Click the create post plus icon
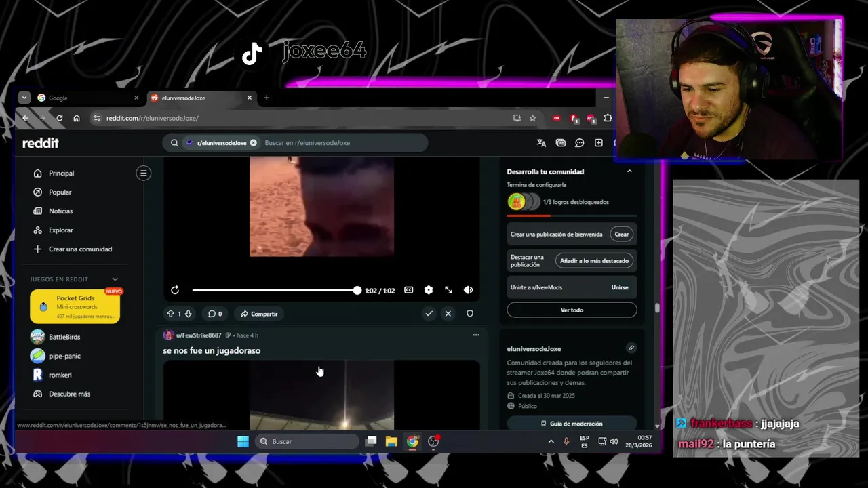This screenshot has width=868, height=488. point(598,143)
